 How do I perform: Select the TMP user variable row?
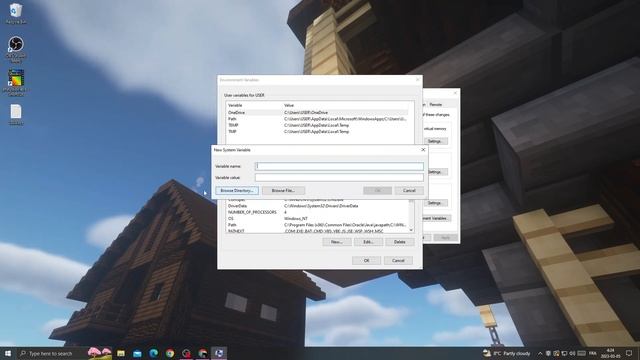pyautogui.click(x=318, y=131)
